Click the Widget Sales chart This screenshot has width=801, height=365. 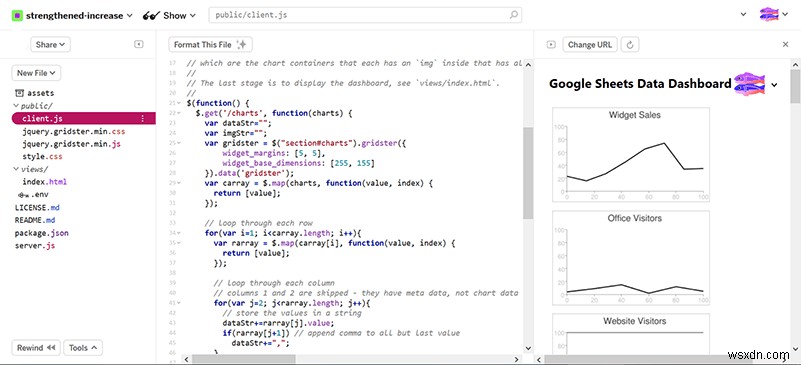[x=630, y=155]
